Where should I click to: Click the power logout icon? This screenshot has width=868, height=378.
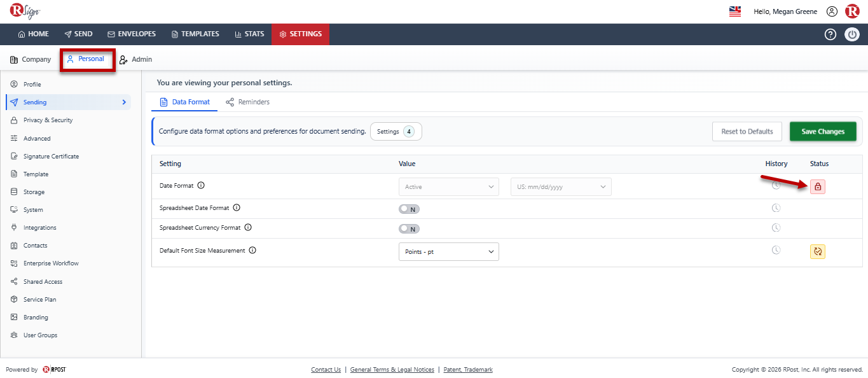[x=852, y=34]
